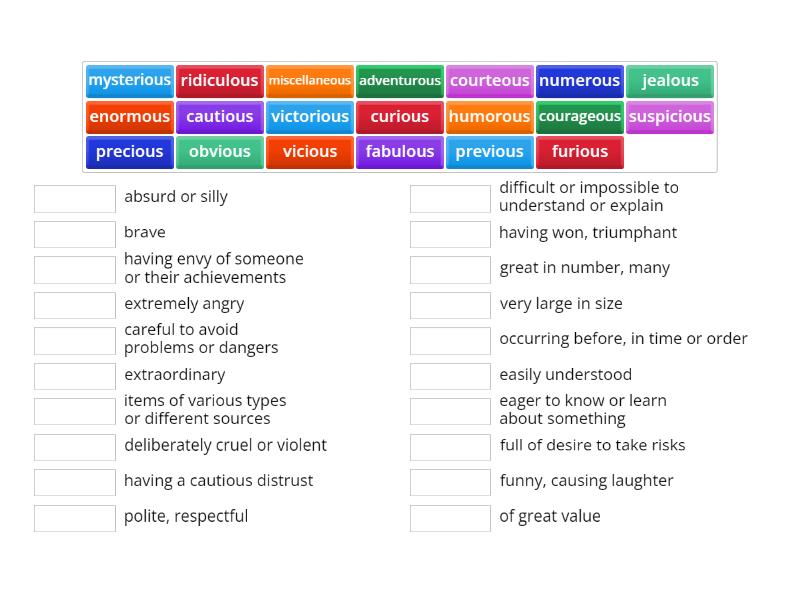Click the blank next to "funny, causing laughter"
This screenshot has width=800, height=600.
(449, 482)
